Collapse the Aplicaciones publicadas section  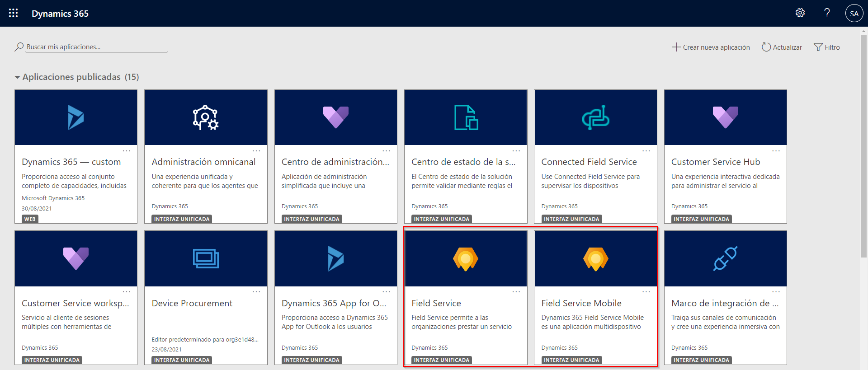click(17, 77)
